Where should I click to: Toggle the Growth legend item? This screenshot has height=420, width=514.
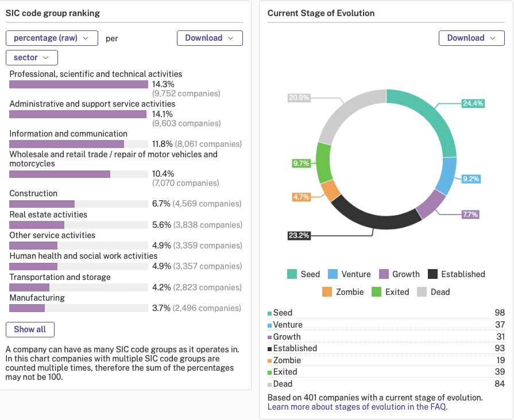point(399,274)
